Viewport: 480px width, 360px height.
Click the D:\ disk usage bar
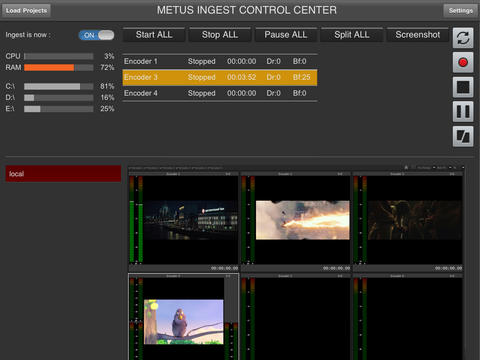[x=59, y=98]
